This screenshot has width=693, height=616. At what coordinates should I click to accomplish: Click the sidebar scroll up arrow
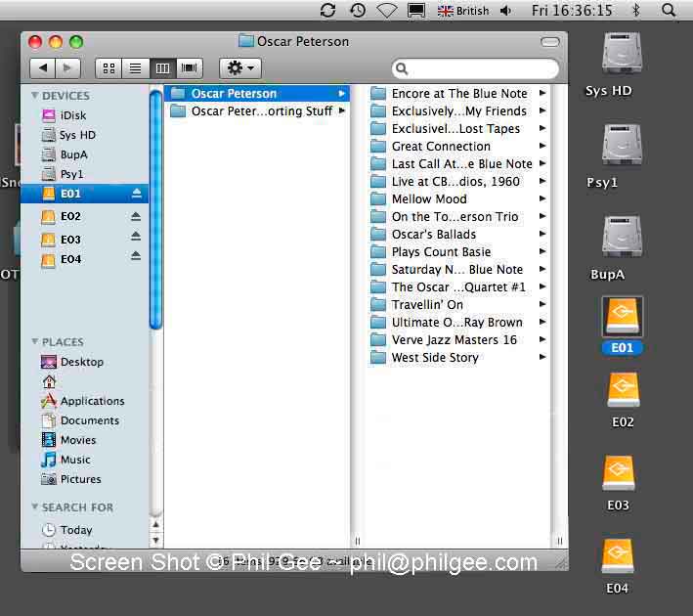[155, 525]
